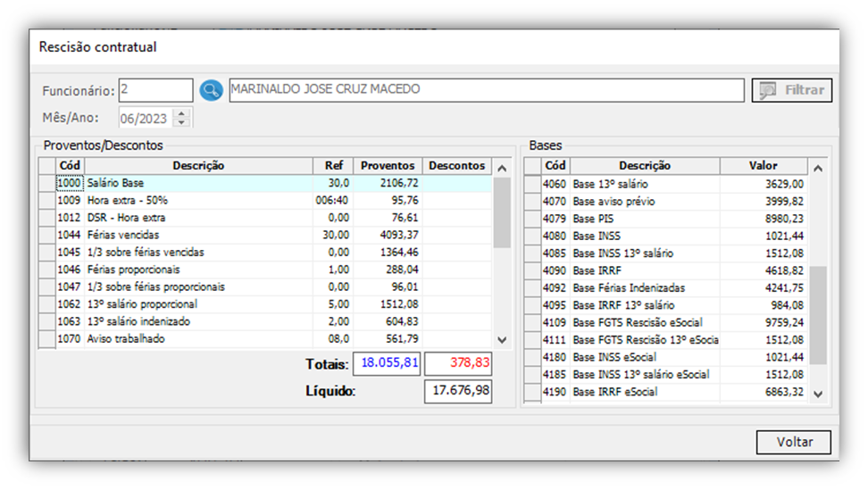The image size is (868, 490).
Task: Click the blue employee search magnifier icon
Action: pos(211,90)
